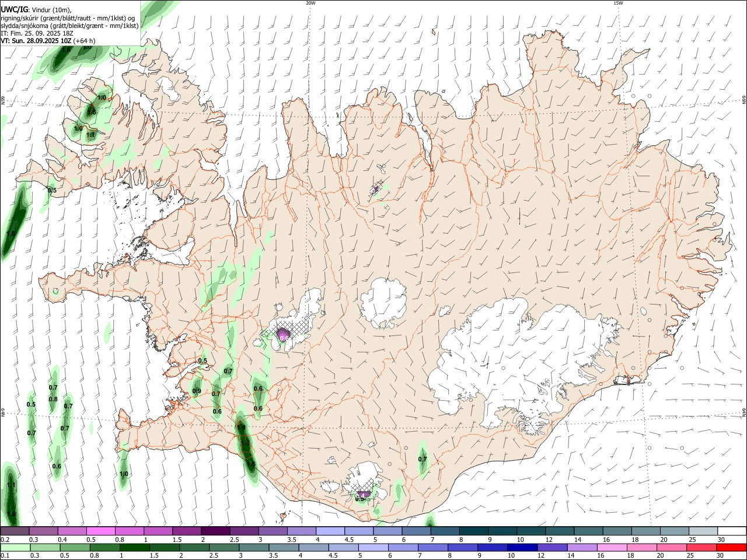Pick the upper-row legend swatch starting at 12
This screenshot has width=747, height=560.
(x=560, y=531)
